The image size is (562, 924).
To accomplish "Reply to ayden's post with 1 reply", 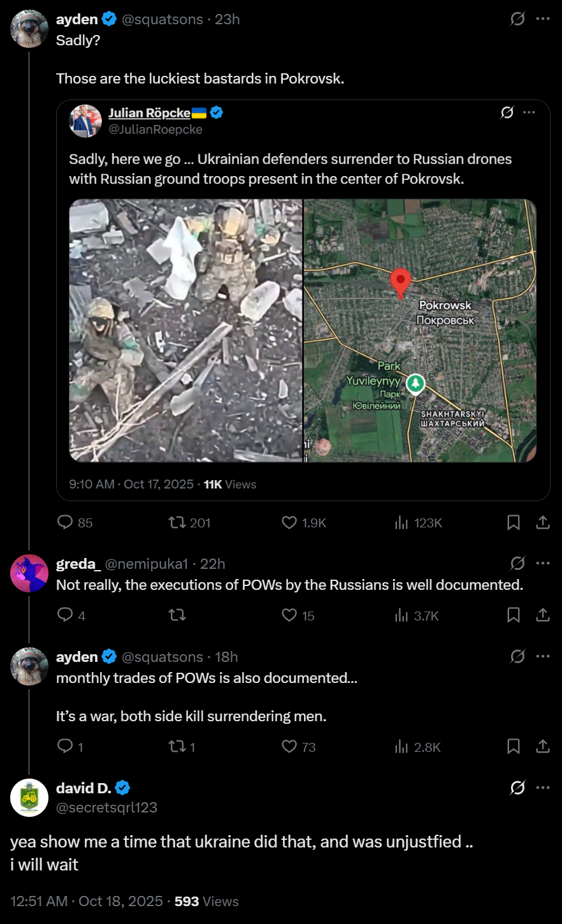I will [70, 747].
